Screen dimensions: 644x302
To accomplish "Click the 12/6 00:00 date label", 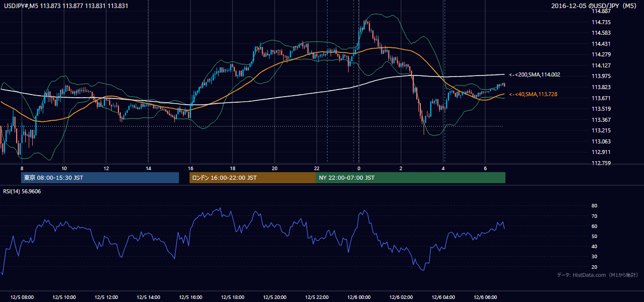I will [359, 297].
